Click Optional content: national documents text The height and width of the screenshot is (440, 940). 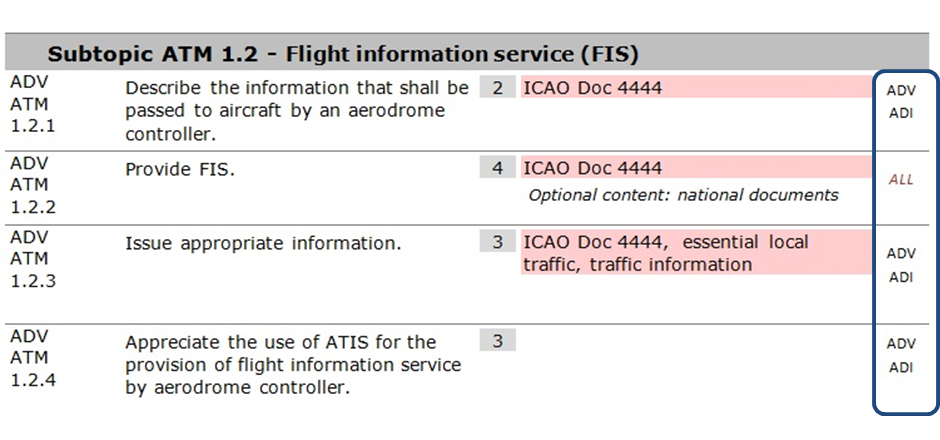683,195
